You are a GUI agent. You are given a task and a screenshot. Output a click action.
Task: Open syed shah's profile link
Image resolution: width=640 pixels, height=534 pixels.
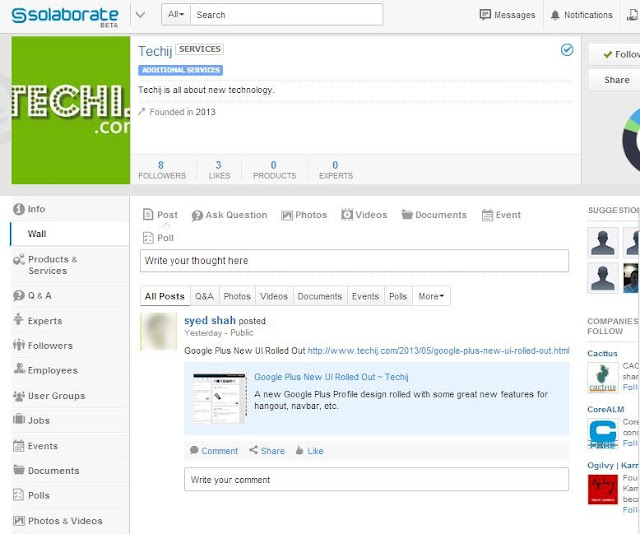click(210, 320)
